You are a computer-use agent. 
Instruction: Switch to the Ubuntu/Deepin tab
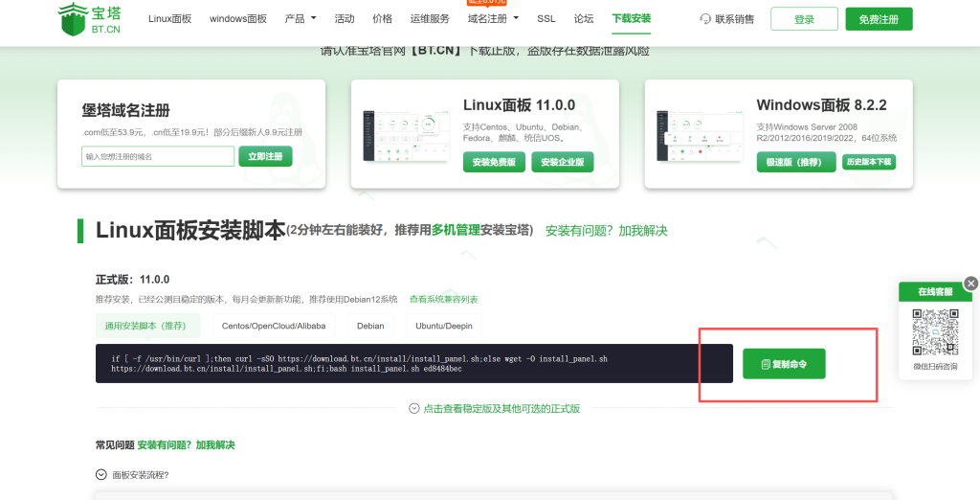[x=443, y=326]
